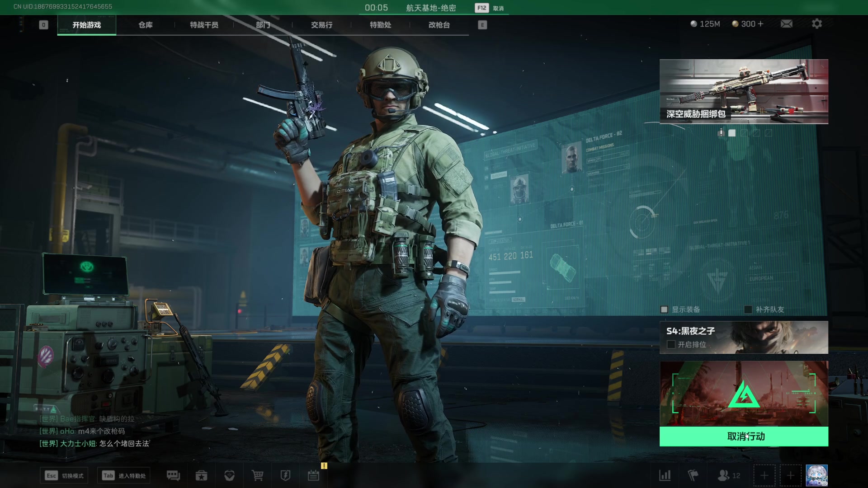Image resolution: width=868 pixels, height=488 pixels.
Task: Enable the 开启排位 checkbox
Action: [671, 344]
